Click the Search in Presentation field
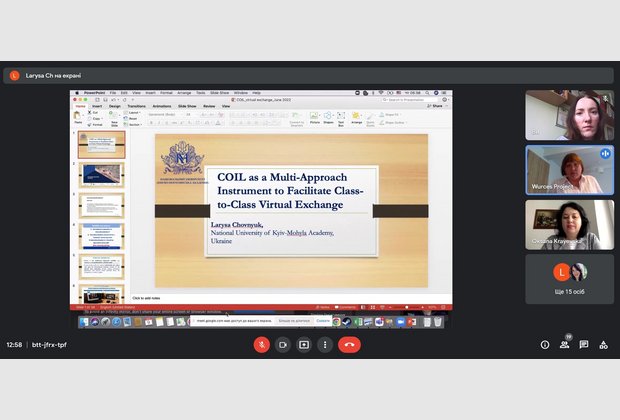Viewport: 620px width, 420px height. coord(409,100)
